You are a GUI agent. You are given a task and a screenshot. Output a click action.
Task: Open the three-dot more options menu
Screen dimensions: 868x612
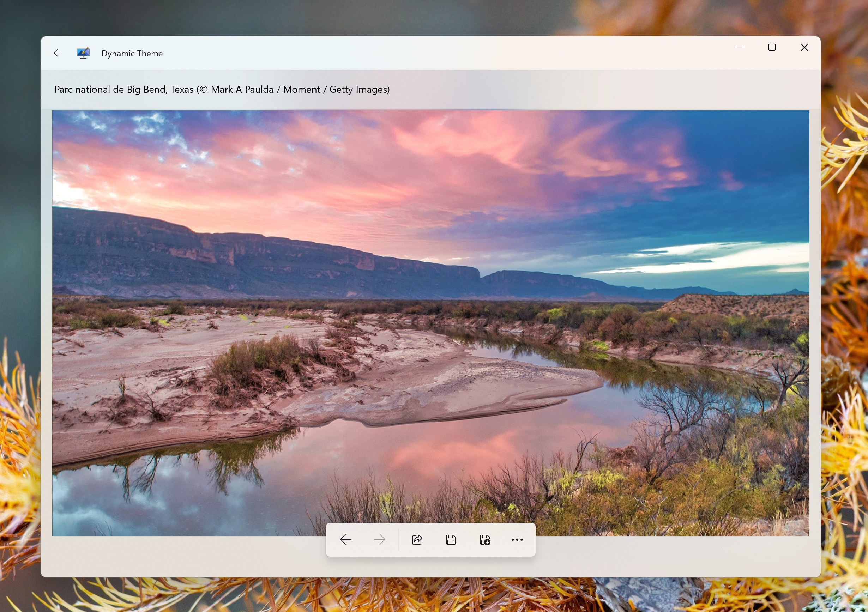[x=517, y=539]
